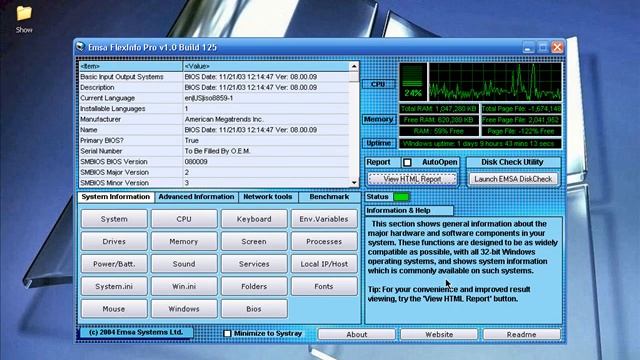Viewport: 640px width, 360px height.
Task: Click scrollbar down arrow in item list
Action: [354, 182]
